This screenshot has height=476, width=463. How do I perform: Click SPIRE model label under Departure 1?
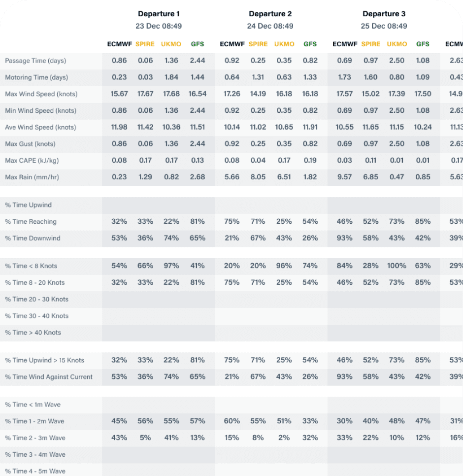145,44
